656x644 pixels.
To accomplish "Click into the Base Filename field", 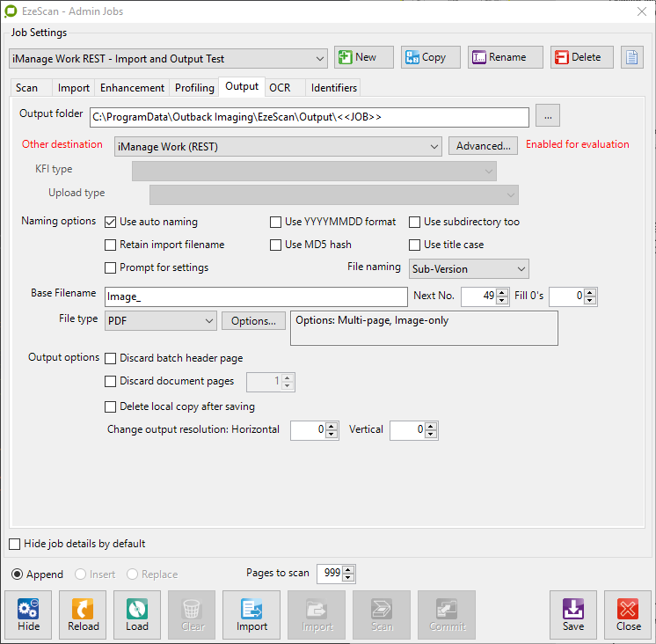I will 255,296.
